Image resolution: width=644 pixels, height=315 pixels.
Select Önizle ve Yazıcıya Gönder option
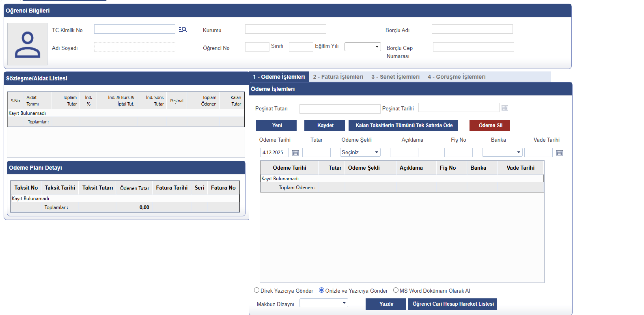pyautogui.click(x=321, y=290)
